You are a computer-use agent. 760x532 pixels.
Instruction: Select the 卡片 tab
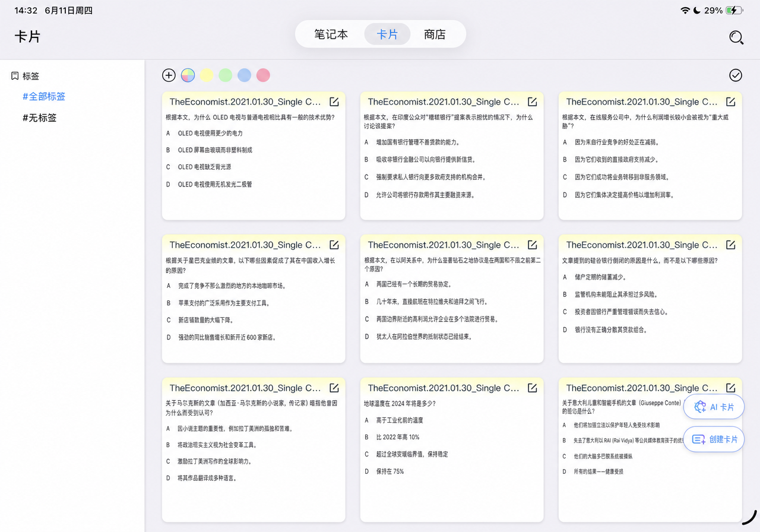coord(387,34)
